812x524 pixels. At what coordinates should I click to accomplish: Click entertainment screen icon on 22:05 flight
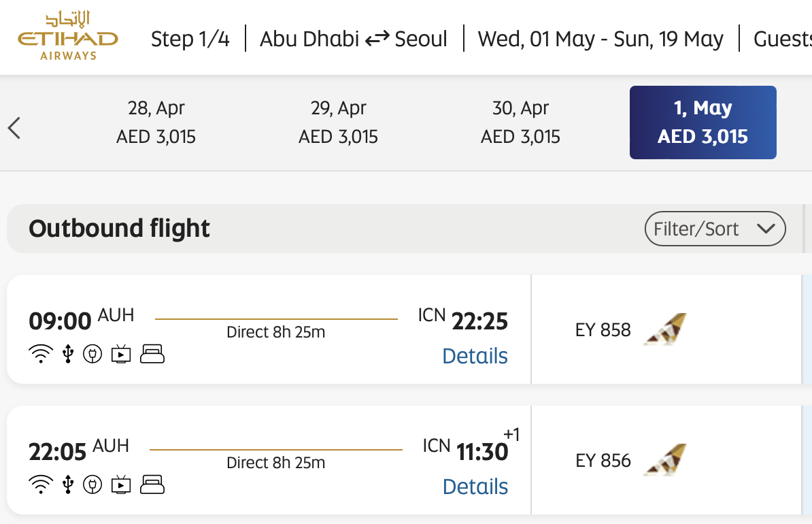[x=121, y=485]
